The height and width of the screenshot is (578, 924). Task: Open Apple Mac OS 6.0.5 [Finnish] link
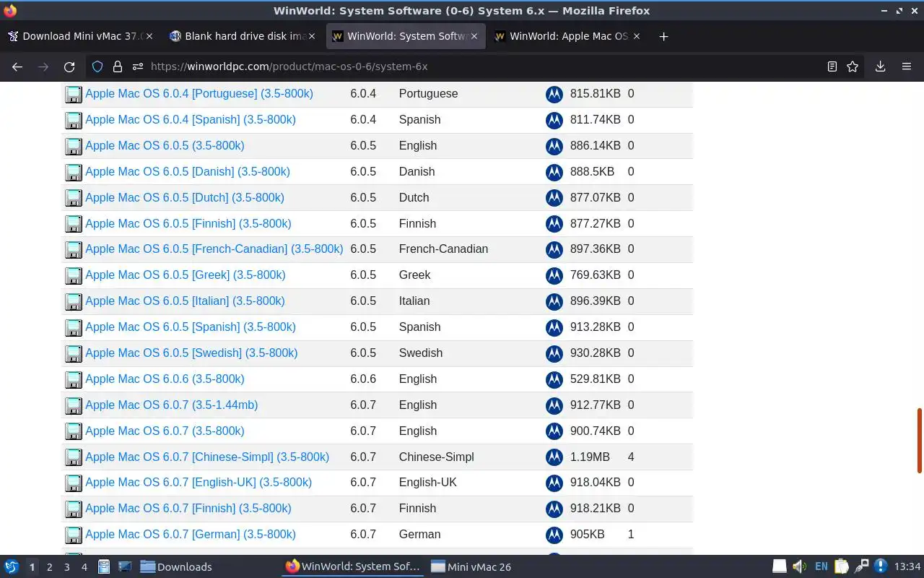point(188,224)
